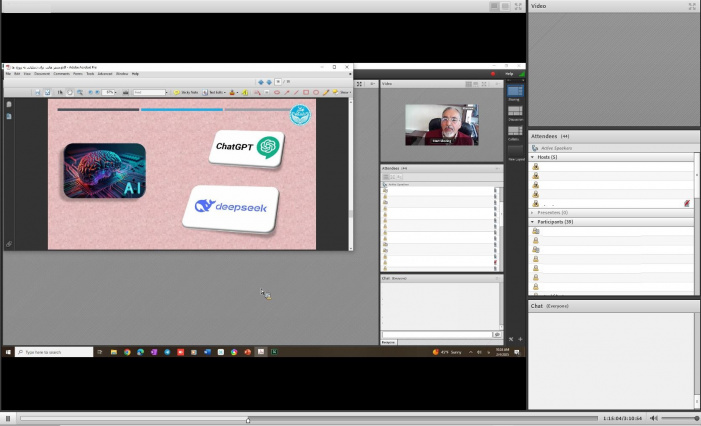Open the View menu in Acrobat
The width and height of the screenshot is (701, 426).
click(27, 74)
